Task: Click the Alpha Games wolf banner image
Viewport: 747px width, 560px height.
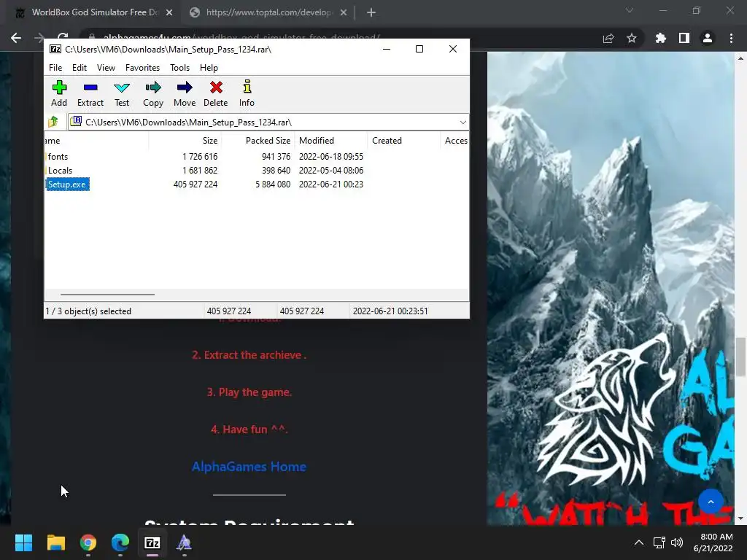Action: (611, 289)
